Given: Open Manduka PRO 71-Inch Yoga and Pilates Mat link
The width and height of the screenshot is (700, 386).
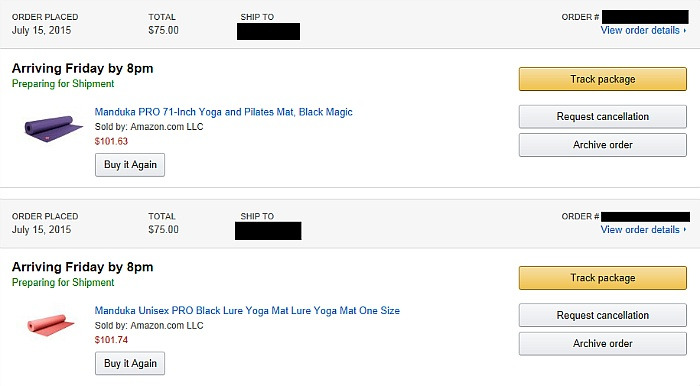Looking at the screenshot, I should (x=223, y=112).
